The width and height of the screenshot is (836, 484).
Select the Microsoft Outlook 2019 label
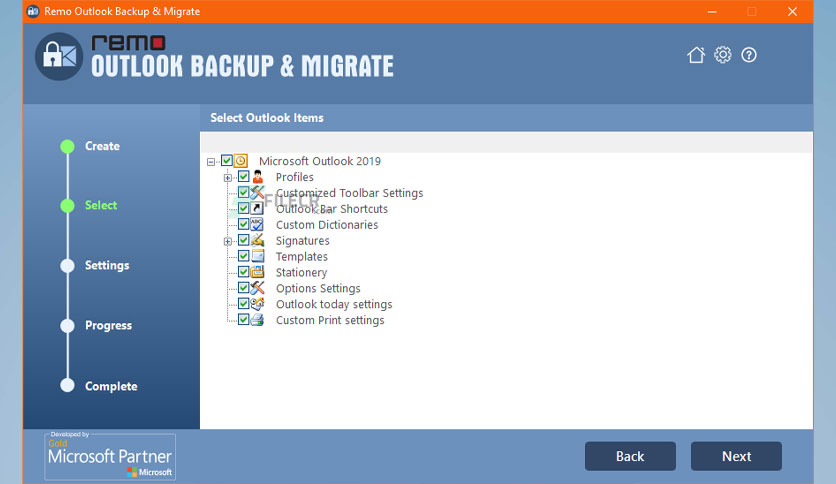(320, 161)
